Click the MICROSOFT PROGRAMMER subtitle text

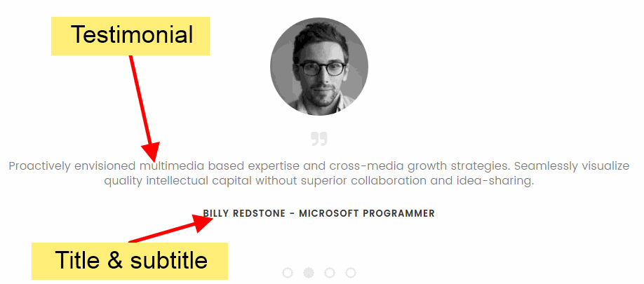[x=367, y=213]
